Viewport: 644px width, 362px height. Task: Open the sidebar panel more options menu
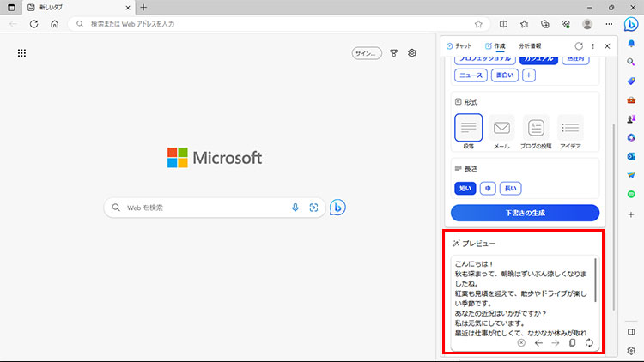593,45
